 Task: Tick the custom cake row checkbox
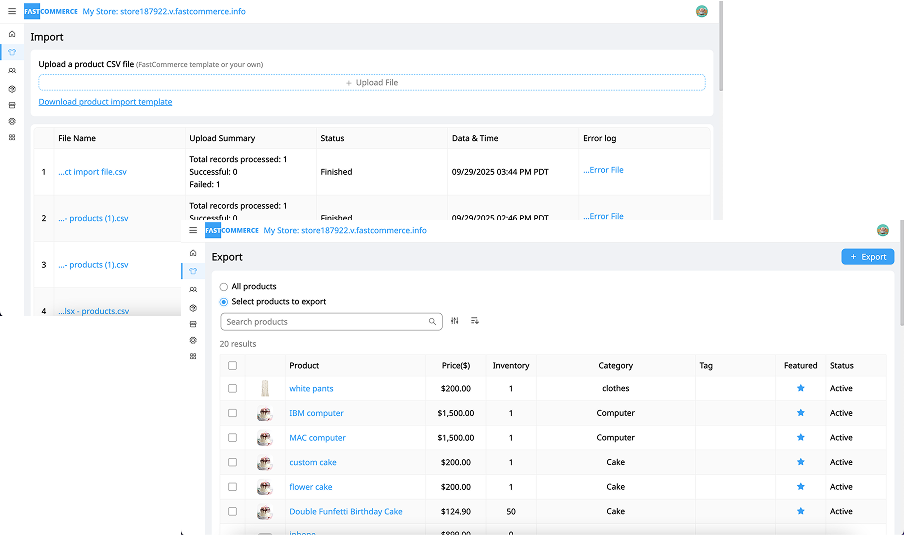pos(233,462)
